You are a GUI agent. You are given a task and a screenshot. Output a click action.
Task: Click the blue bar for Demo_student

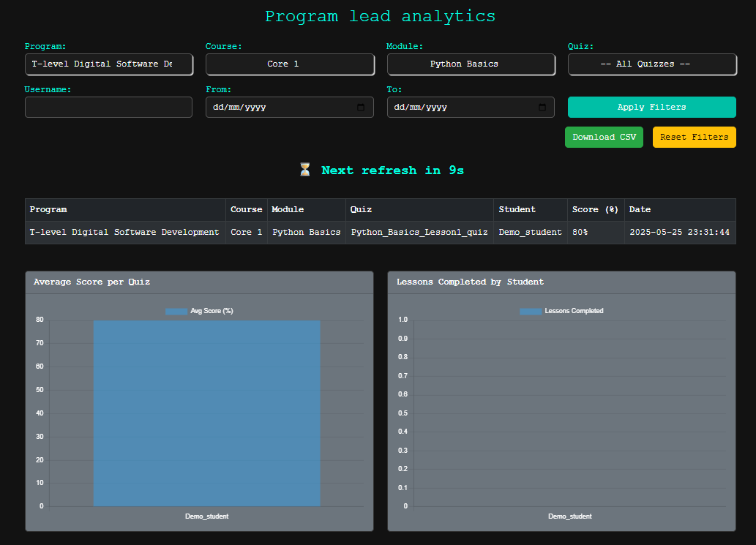(x=206, y=413)
